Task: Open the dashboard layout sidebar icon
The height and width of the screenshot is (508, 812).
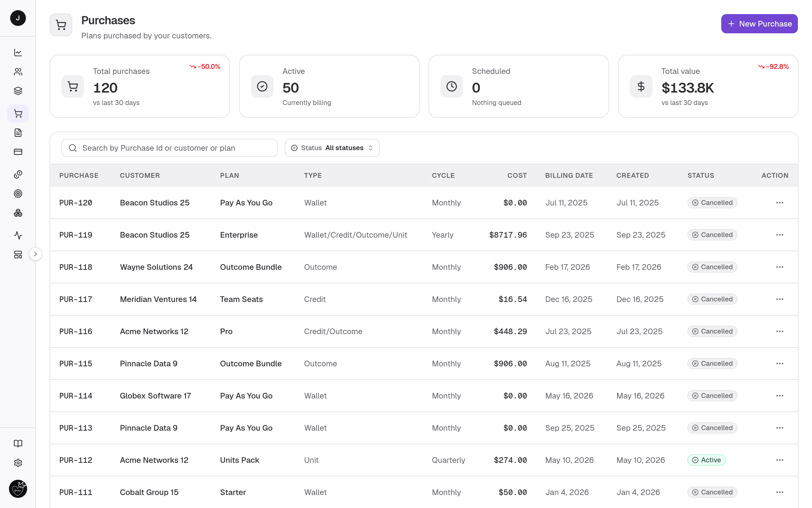Action: (x=18, y=254)
